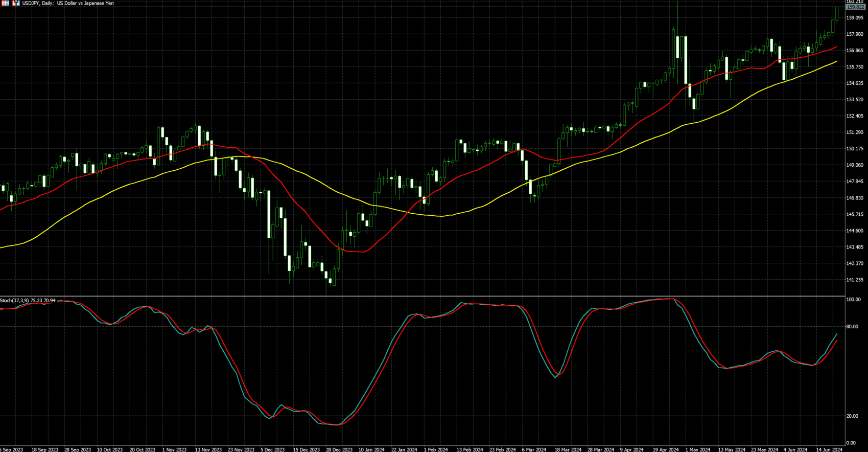The height and width of the screenshot is (452, 868).
Task: Select the 6 Mar 2024 date marker
Action: click(x=534, y=449)
